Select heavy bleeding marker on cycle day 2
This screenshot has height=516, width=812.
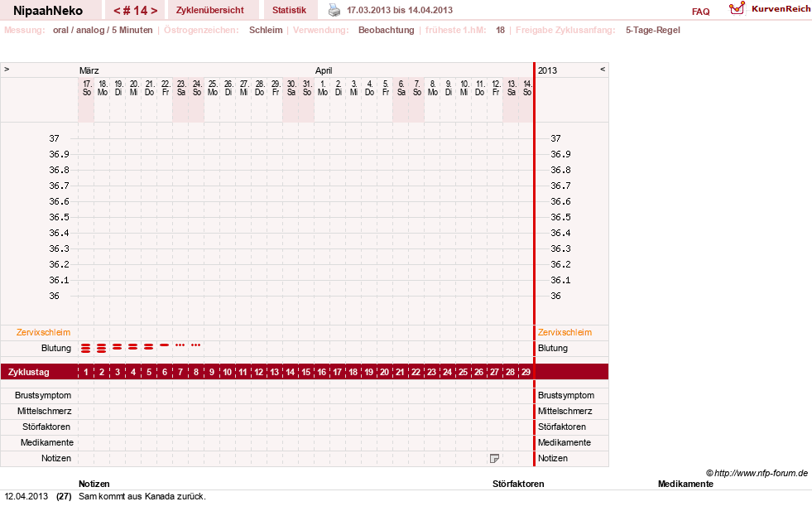(102, 348)
